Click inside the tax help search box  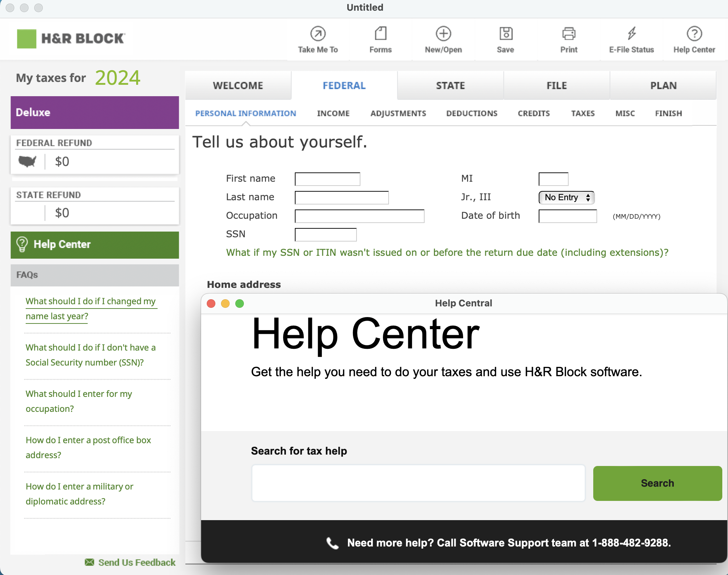click(418, 483)
